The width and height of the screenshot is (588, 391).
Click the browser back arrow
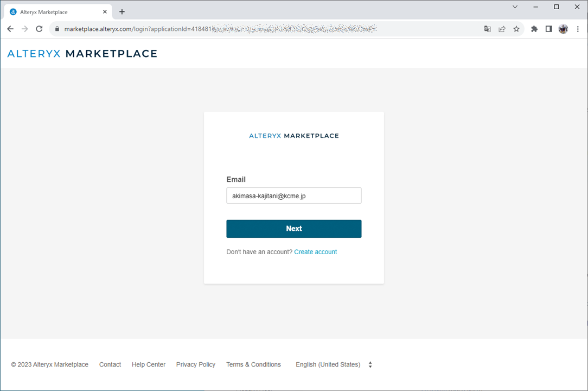coord(10,29)
